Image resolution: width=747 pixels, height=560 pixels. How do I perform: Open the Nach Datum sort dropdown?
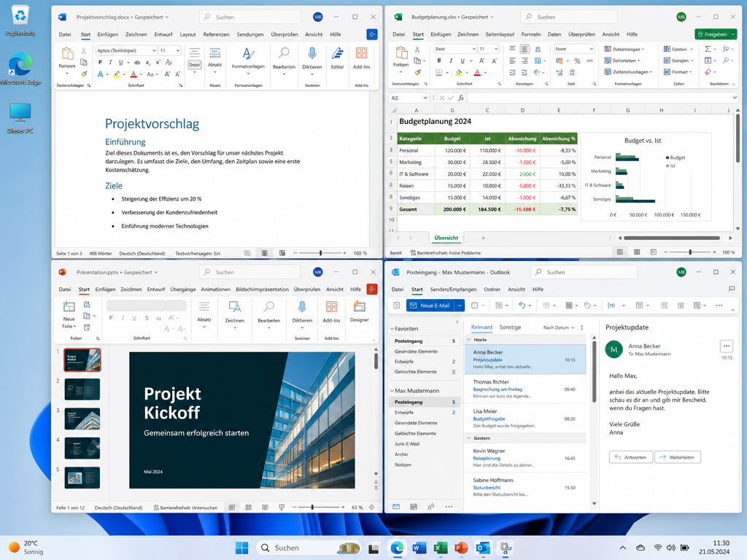559,327
